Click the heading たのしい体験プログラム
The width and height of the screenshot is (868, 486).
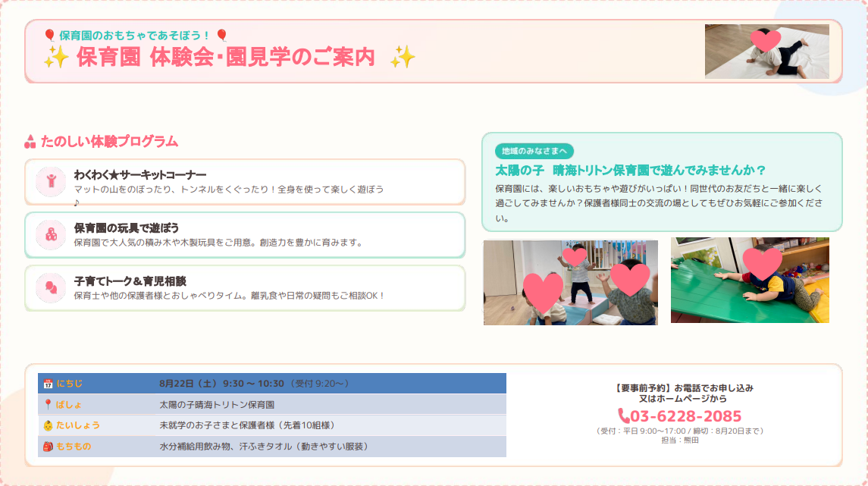pyautogui.click(x=109, y=142)
